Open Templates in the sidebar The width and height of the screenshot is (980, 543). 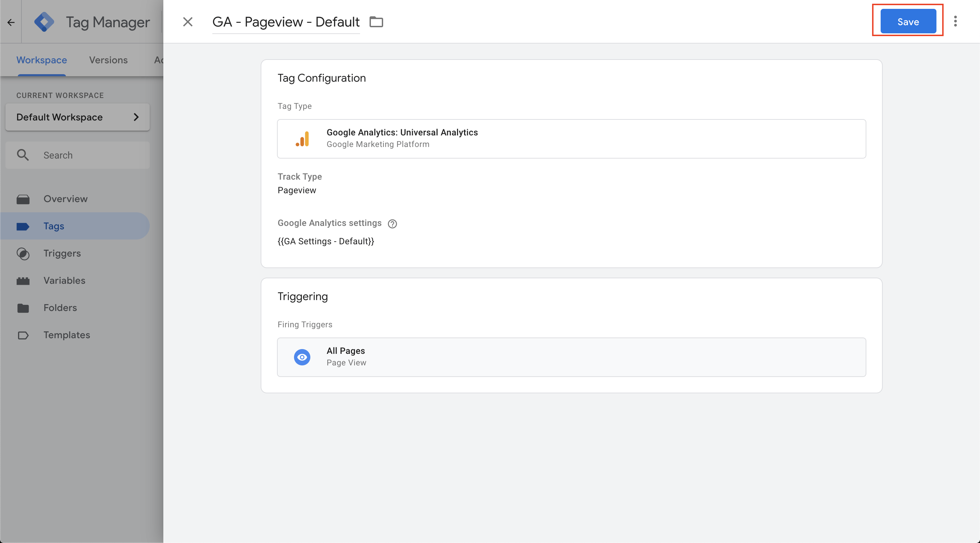click(x=67, y=335)
